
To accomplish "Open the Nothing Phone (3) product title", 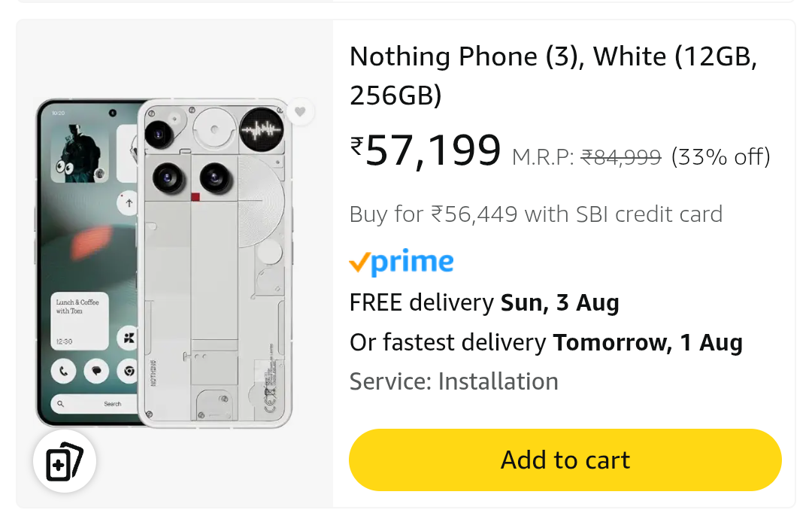I will 553,76.
